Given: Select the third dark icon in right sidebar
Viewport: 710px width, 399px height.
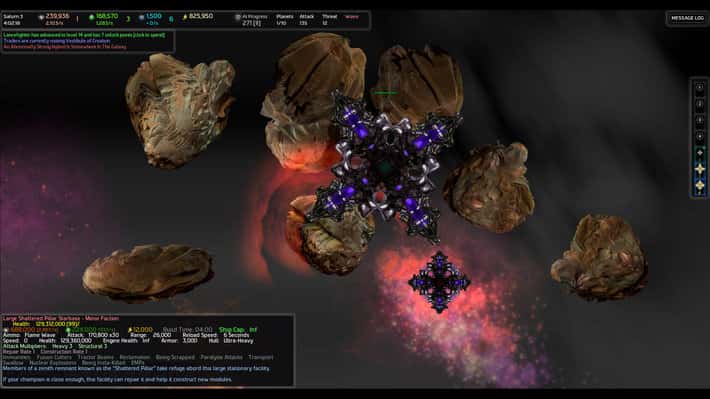Looking at the screenshot, I should pos(700,120).
